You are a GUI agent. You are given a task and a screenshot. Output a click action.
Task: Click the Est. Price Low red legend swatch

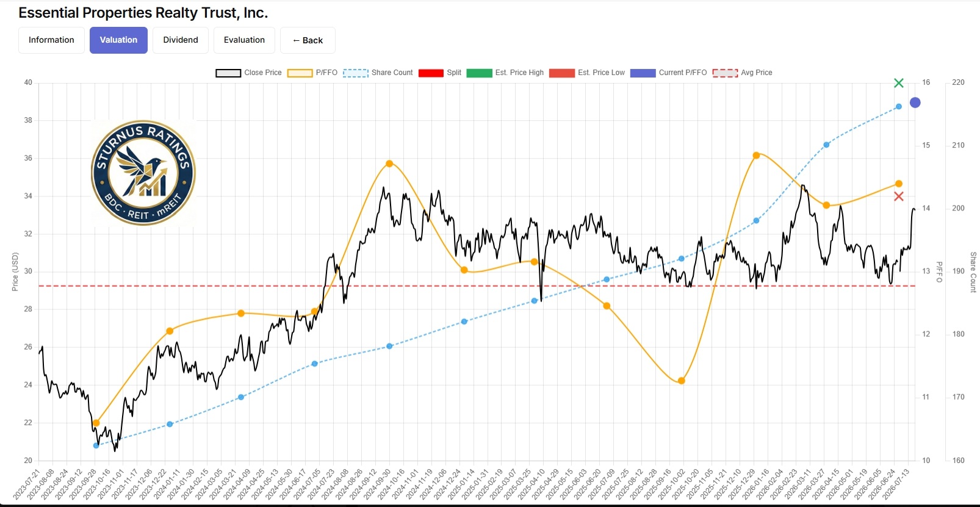pos(561,73)
